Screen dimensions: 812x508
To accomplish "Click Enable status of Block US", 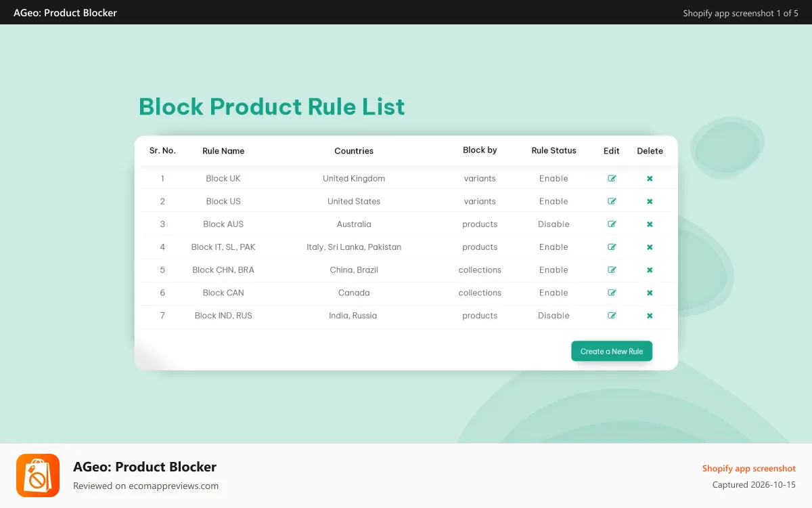I will (554, 201).
